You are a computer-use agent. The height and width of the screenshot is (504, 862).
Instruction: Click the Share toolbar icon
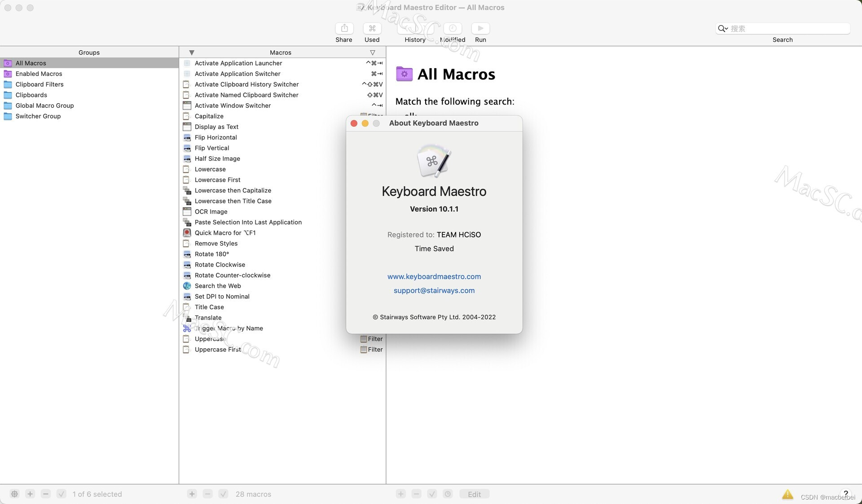[344, 29]
